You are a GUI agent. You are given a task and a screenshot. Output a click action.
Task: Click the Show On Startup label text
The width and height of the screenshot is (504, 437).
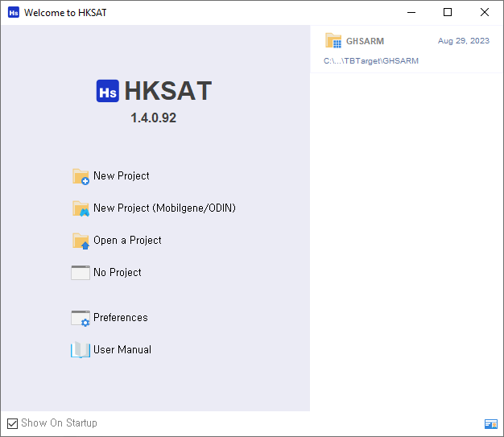[59, 423]
